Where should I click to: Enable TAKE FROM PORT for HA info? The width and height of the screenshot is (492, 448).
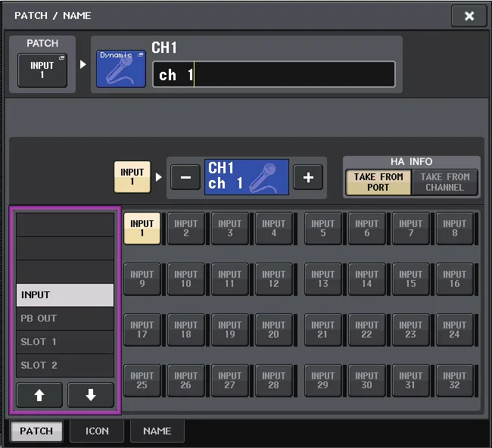(378, 182)
